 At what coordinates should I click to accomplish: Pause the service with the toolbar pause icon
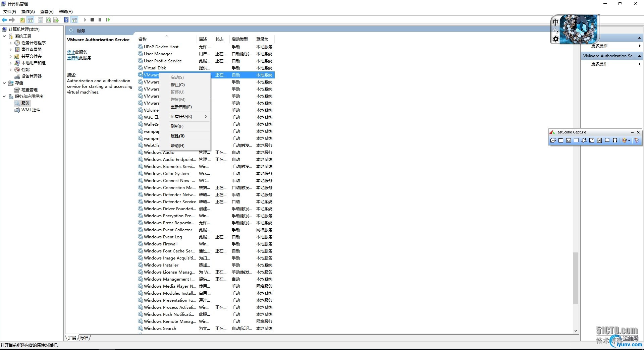[100, 20]
